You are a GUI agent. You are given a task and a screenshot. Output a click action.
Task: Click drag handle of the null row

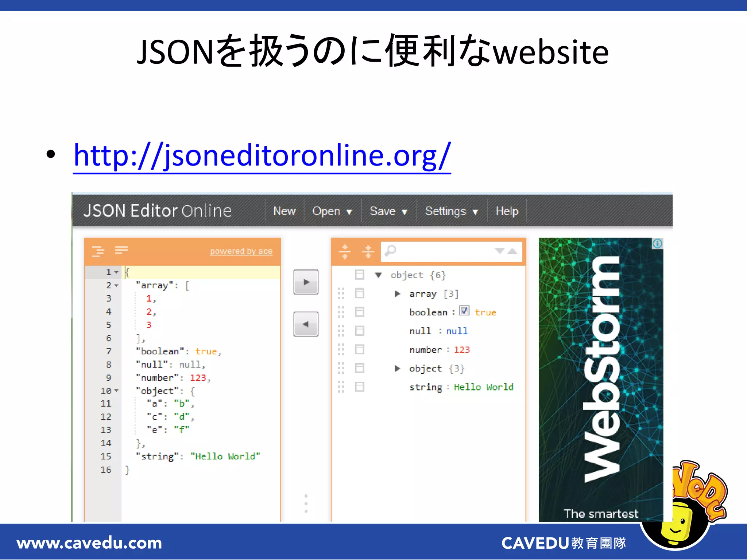coord(341,331)
